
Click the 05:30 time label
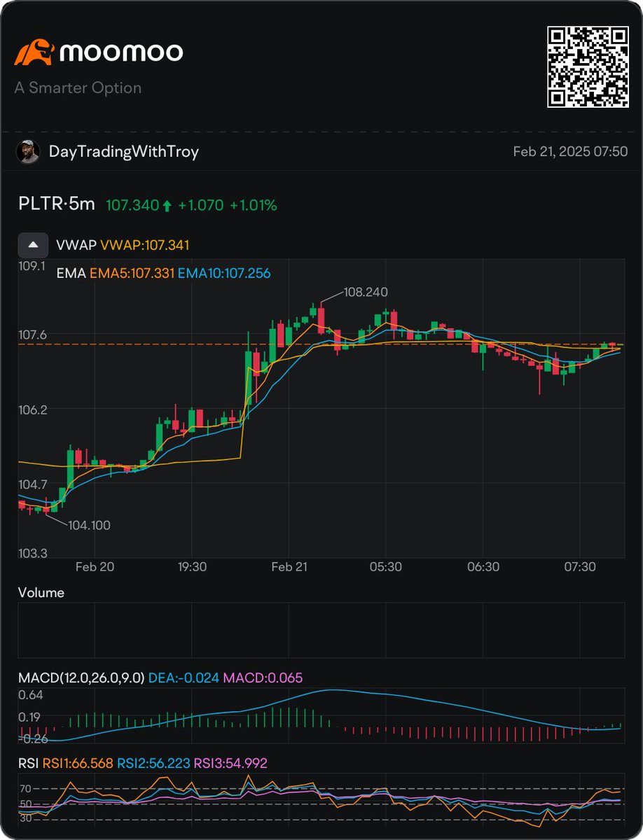[x=385, y=567]
